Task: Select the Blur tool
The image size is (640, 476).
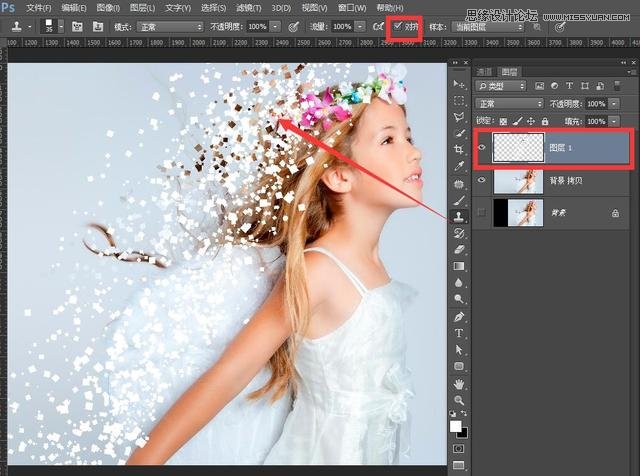Action: (459, 282)
